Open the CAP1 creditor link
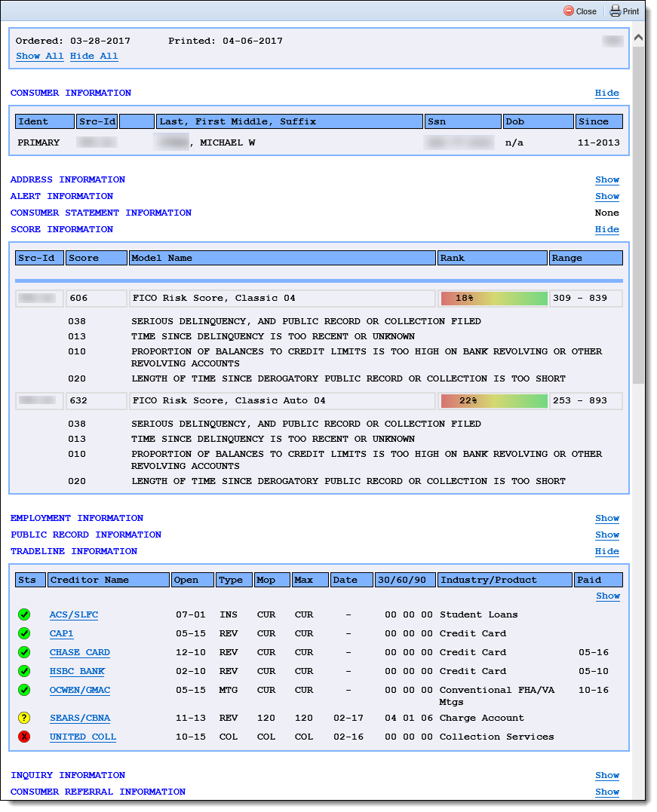 tap(61, 633)
